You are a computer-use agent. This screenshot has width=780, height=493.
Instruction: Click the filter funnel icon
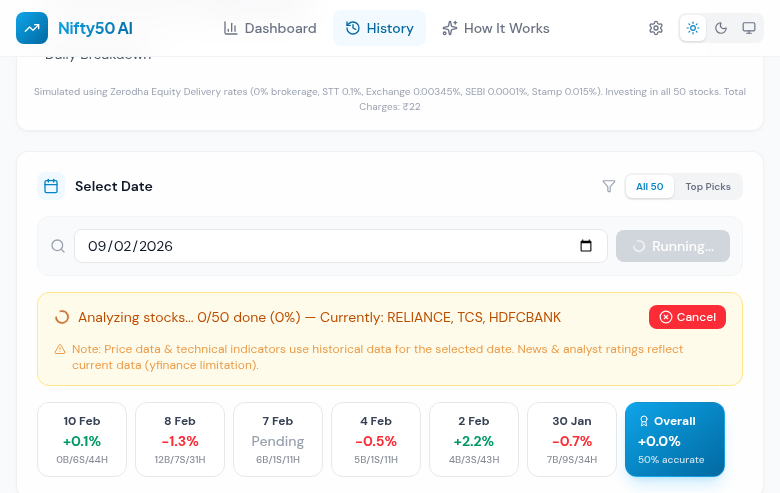point(609,186)
